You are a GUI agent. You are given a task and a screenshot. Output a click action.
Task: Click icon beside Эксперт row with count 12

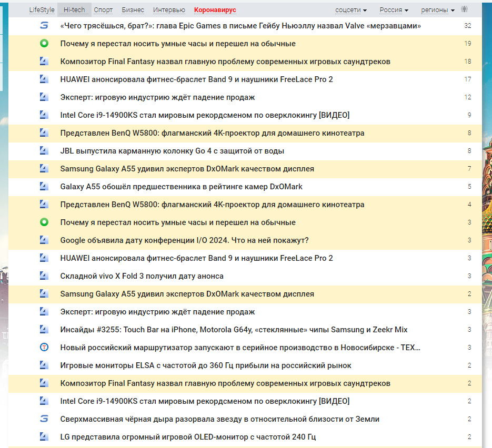[x=44, y=97]
